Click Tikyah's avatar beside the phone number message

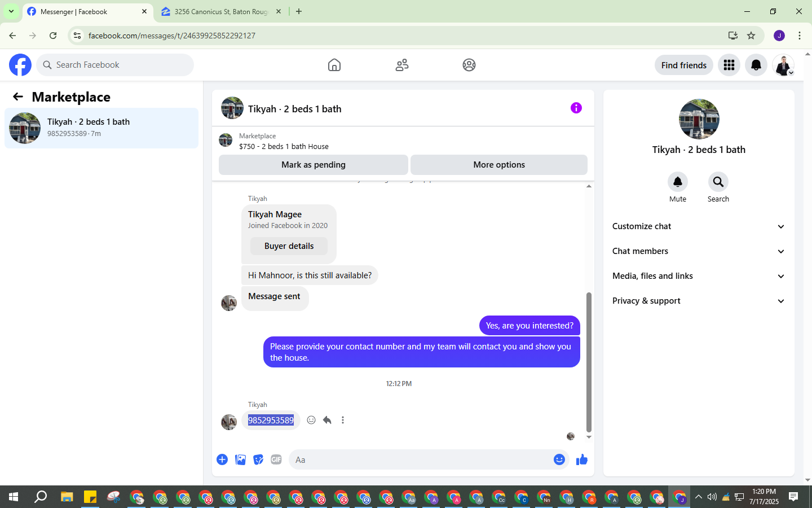229,422
